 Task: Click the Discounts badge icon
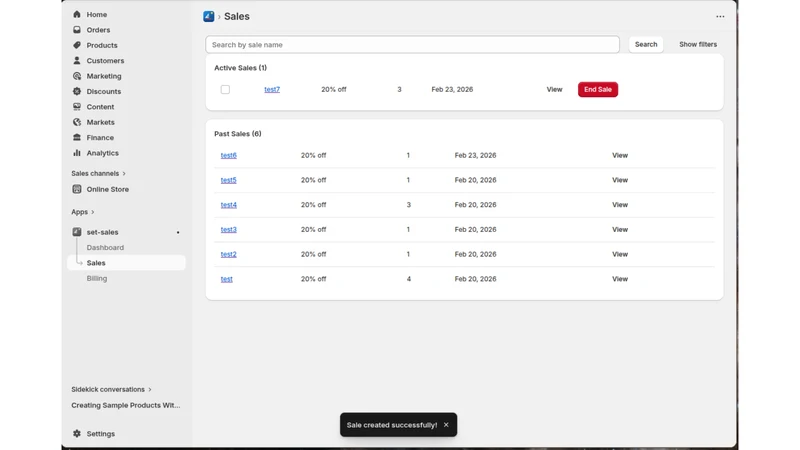click(x=77, y=91)
